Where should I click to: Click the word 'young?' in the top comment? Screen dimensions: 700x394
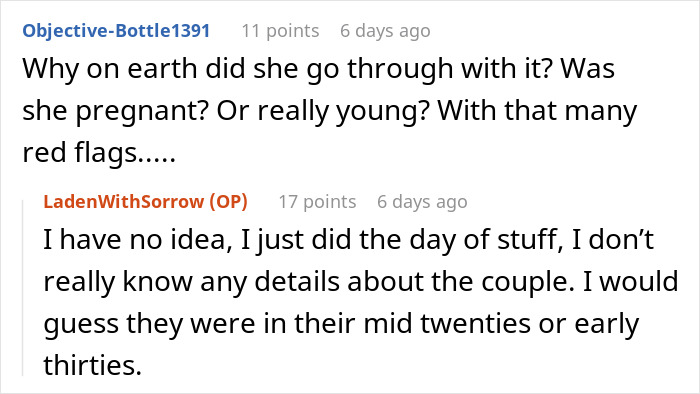[x=383, y=112]
